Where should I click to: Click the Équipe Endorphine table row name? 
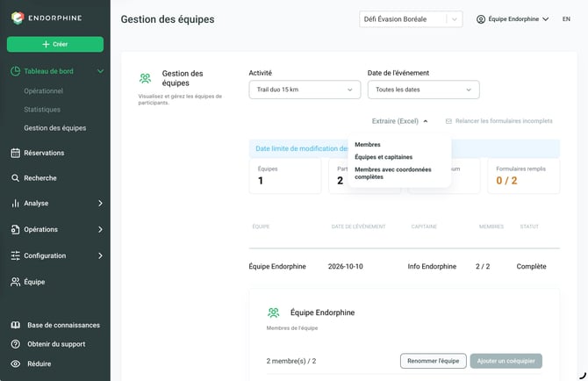[277, 267]
